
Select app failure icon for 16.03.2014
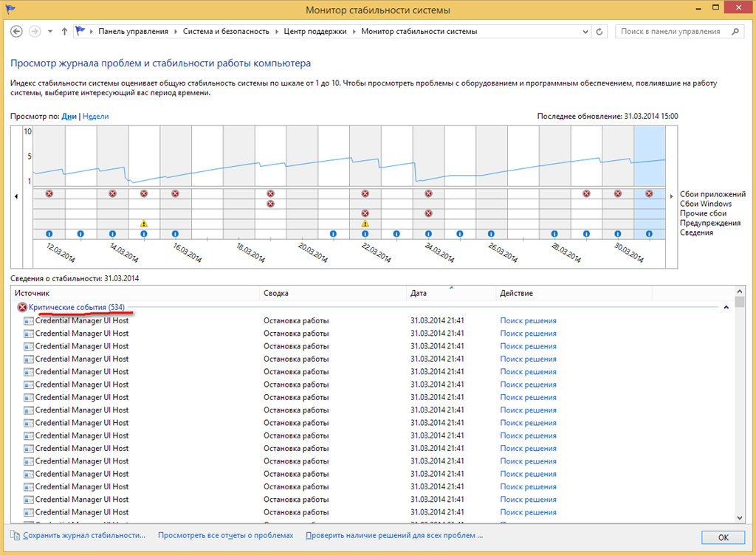pos(175,193)
